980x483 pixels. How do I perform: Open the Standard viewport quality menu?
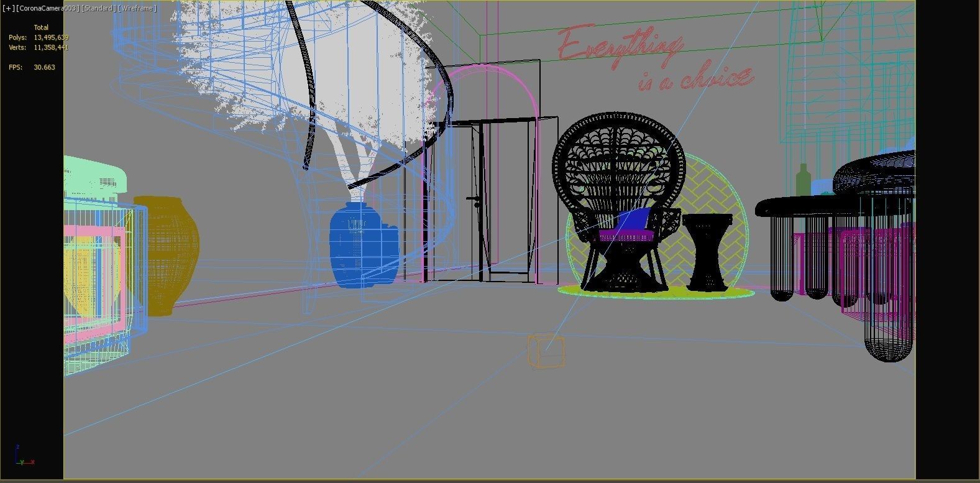[99, 8]
